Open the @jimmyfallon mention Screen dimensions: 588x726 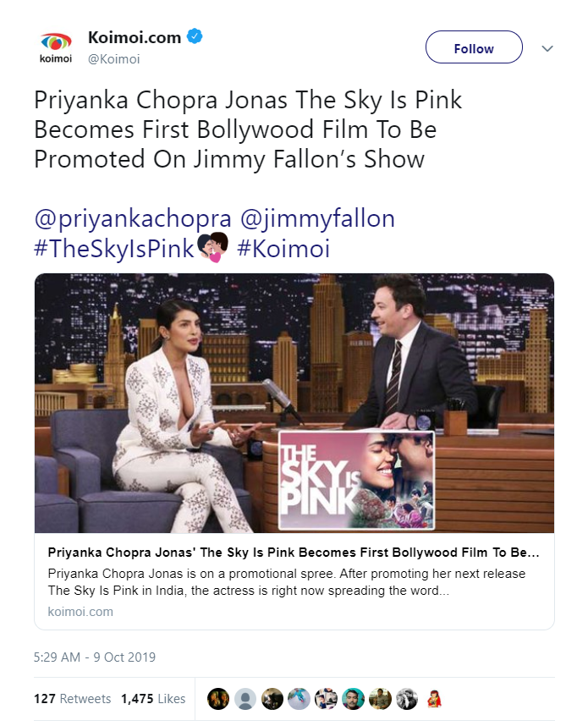click(x=318, y=218)
